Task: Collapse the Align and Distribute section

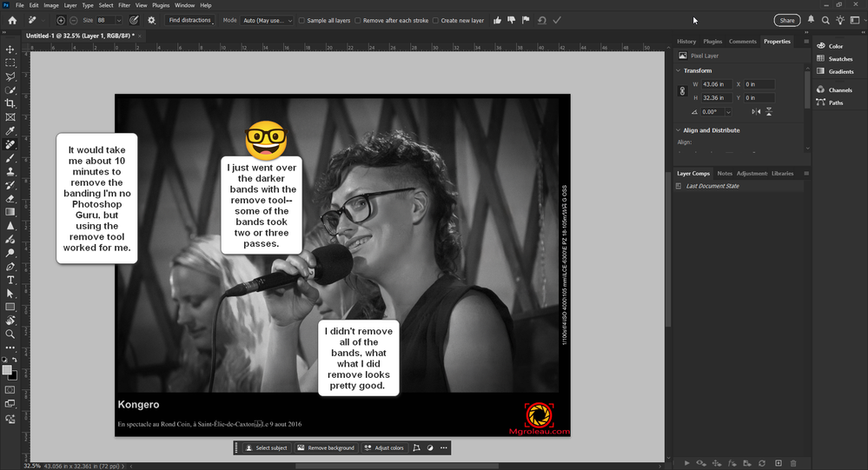Action: click(x=679, y=130)
